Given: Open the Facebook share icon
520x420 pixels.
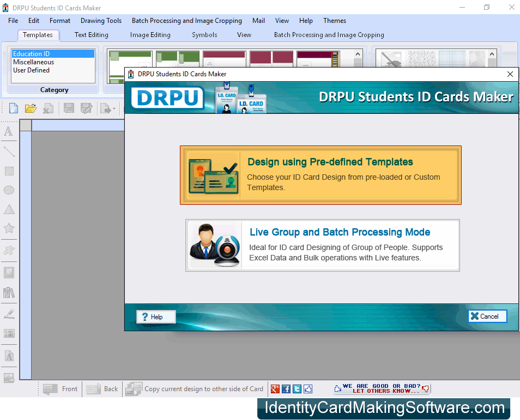Looking at the screenshot, I should point(286,389).
